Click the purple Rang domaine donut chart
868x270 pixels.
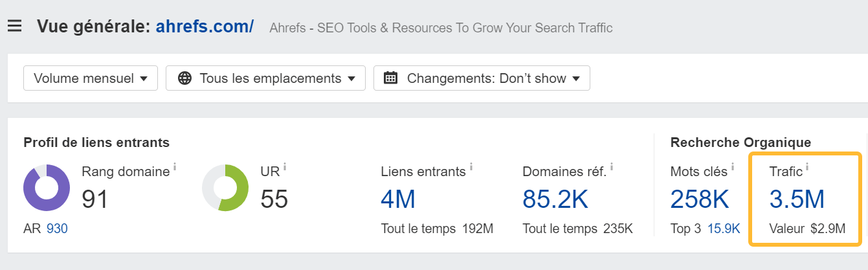(x=47, y=188)
